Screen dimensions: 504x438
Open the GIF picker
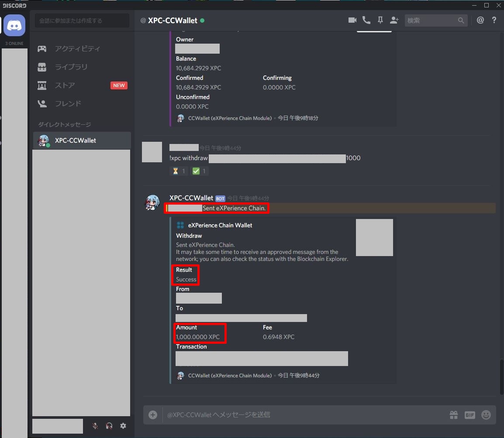click(469, 415)
